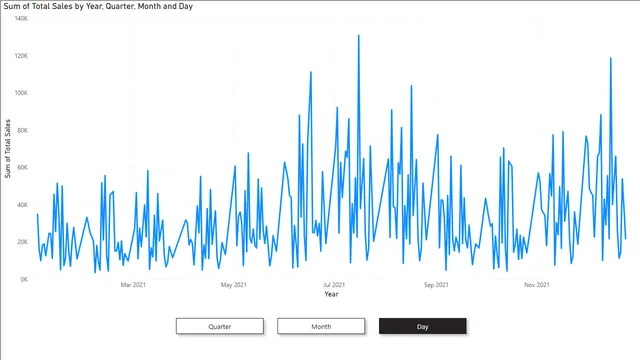
Task: Click the 'Sep 2021' axis label
Action: [436, 284]
